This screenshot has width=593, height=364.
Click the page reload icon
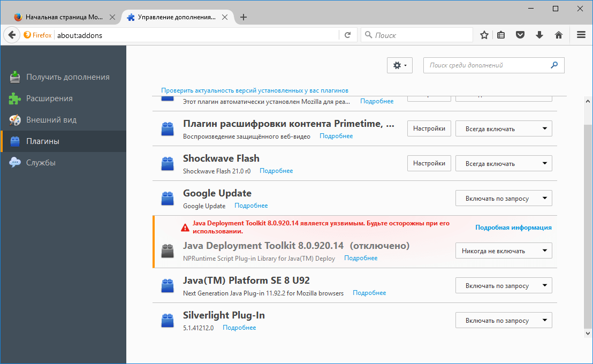[x=347, y=34]
